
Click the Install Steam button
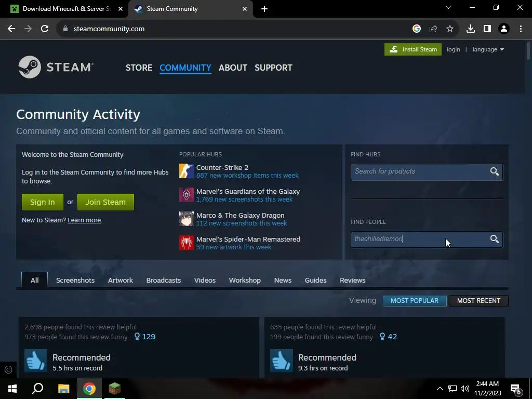click(413, 49)
